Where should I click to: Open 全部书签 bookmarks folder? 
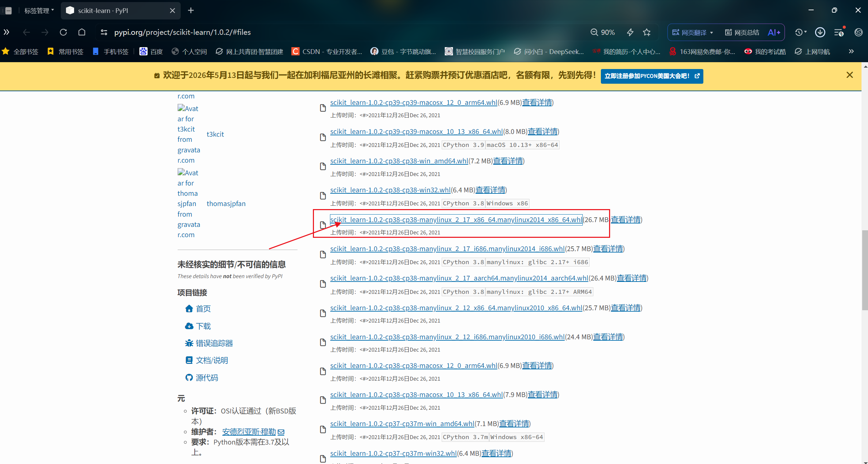[20, 52]
